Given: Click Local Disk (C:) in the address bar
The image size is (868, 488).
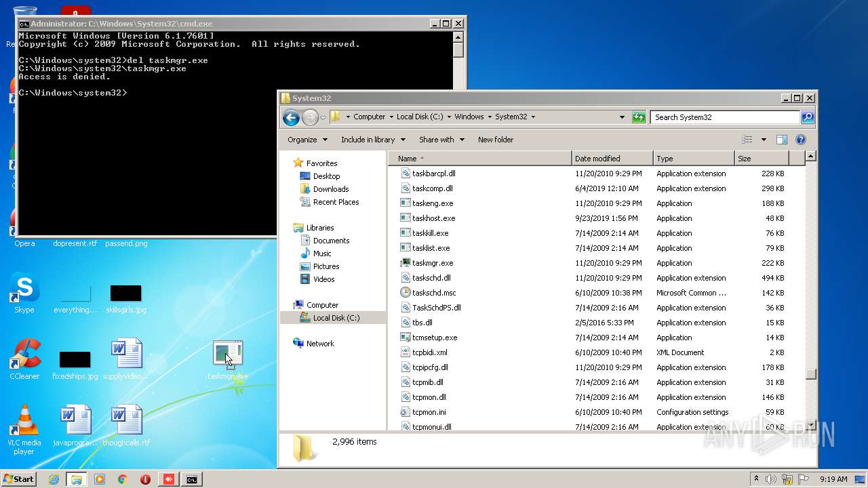Looking at the screenshot, I should tap(420, 117).
